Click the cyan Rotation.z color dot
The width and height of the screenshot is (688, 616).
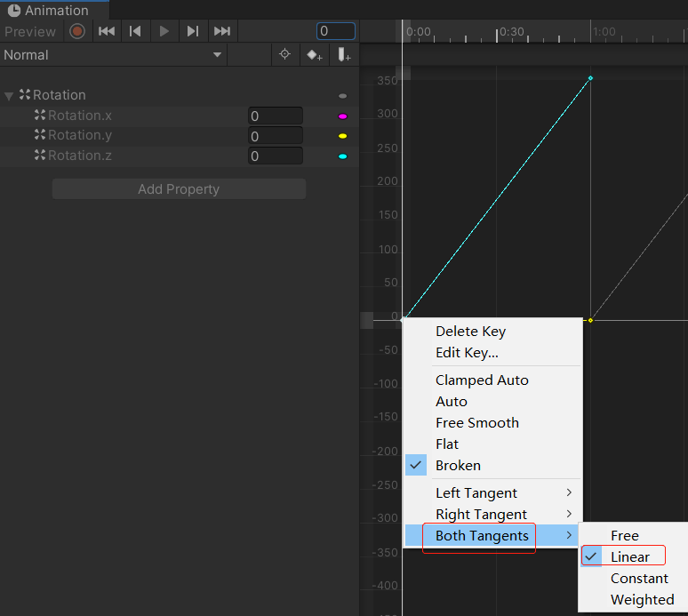pos(342,156)
